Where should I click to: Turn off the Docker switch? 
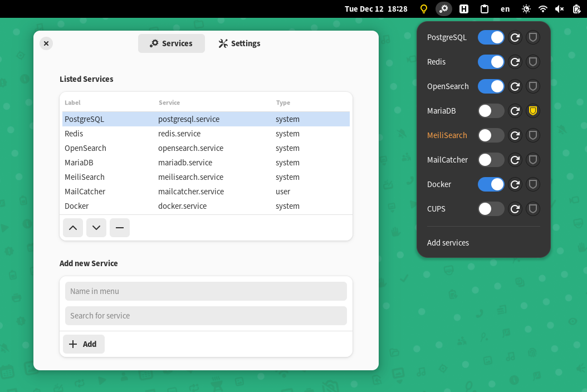click(x=491, y=184)
